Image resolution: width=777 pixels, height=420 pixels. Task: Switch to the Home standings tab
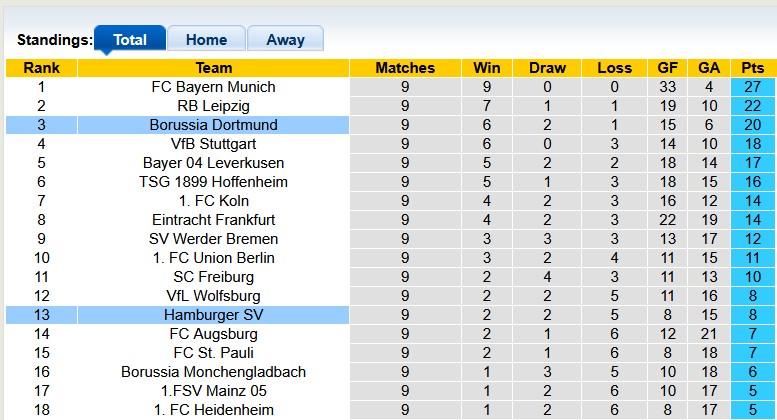206,40
